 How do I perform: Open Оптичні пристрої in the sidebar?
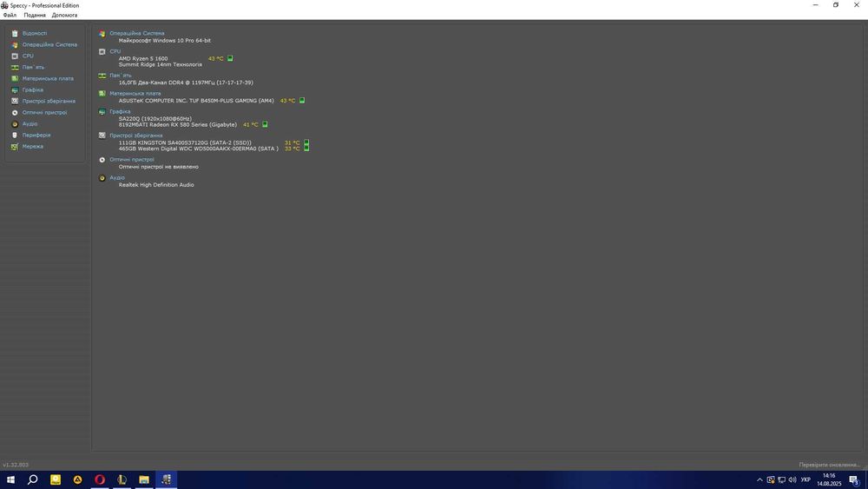pos(44,112)
